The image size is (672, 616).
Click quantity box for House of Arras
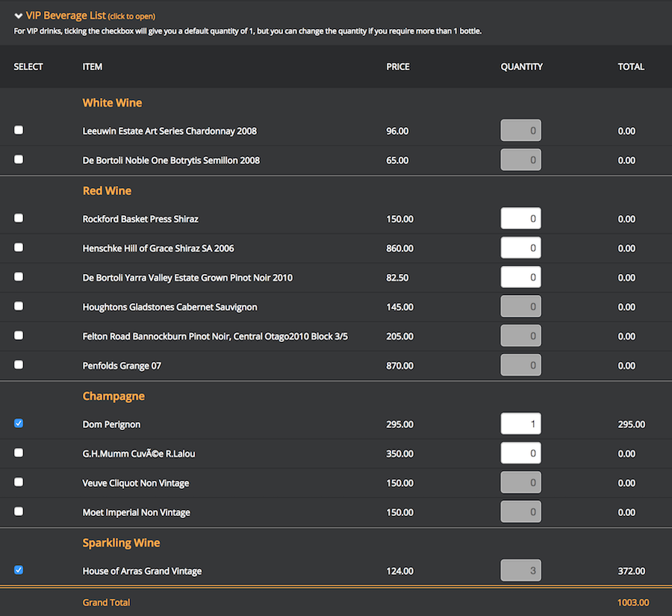pyautogui.click(x=520, y=570)
